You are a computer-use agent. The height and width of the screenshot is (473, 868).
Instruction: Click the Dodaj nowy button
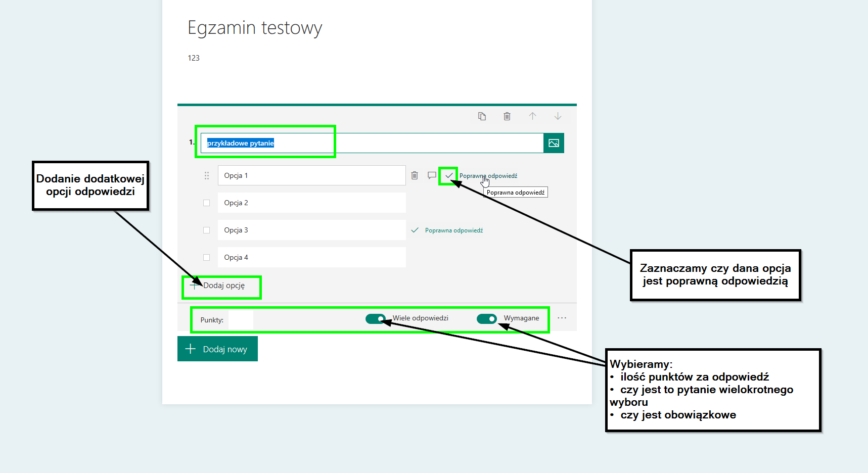(217, 349)
